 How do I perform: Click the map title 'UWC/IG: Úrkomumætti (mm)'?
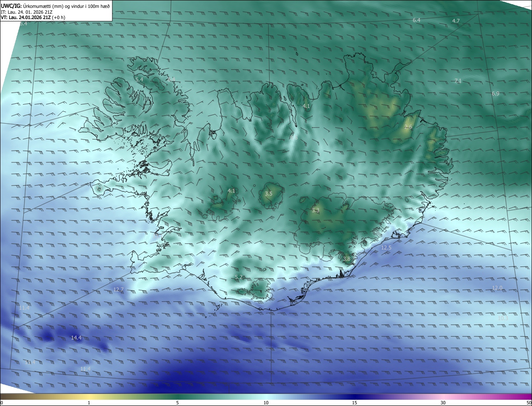pos(55,6)
